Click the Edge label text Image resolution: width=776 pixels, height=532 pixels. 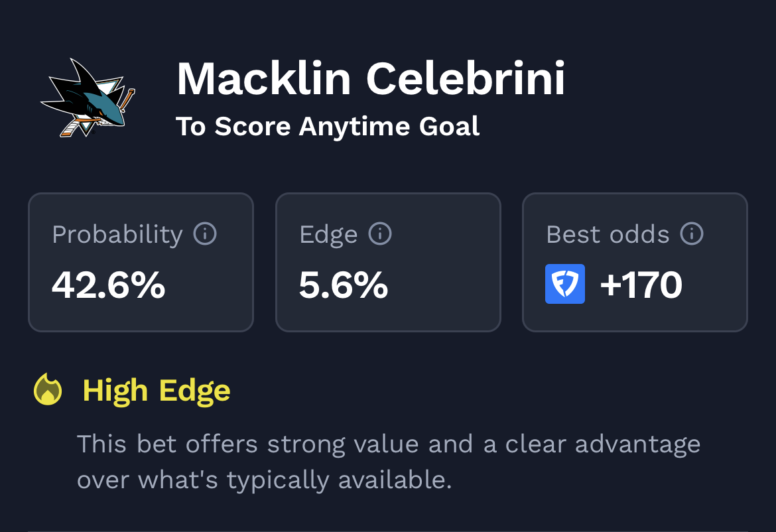[328, 234]
